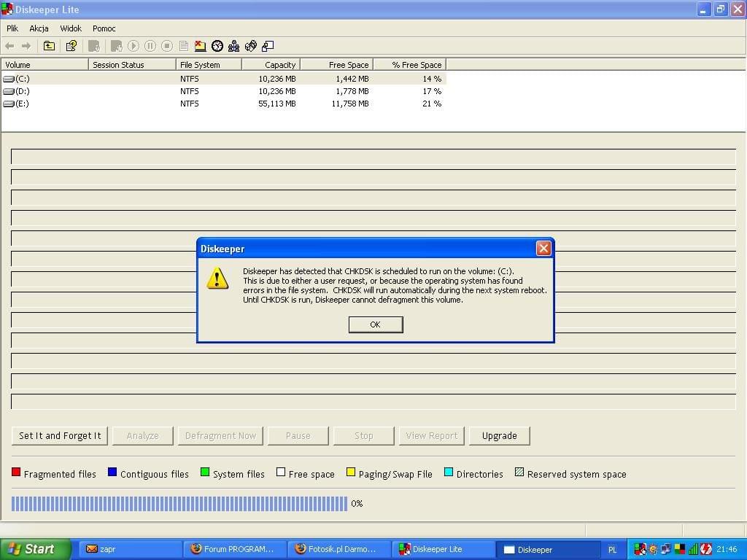Viewport: 747px width, 560px height.
Task: Click the Stop button
Action: tap(364, 436)
